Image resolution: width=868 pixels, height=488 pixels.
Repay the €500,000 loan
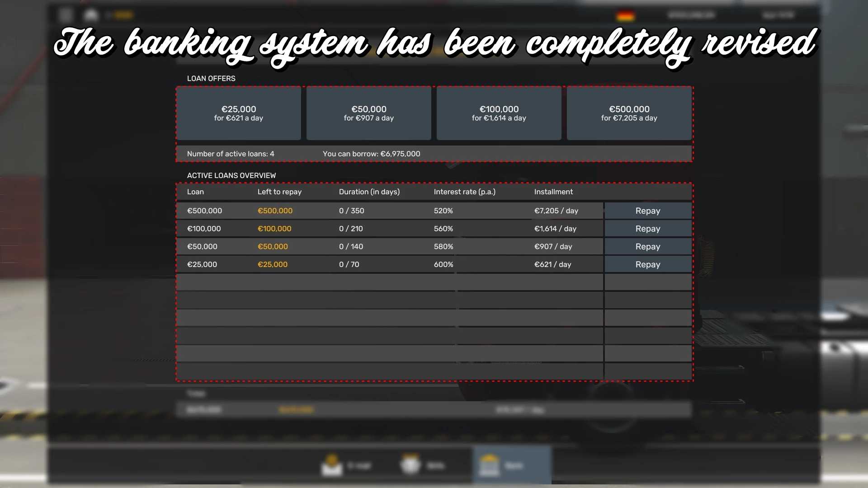point(647,211)
